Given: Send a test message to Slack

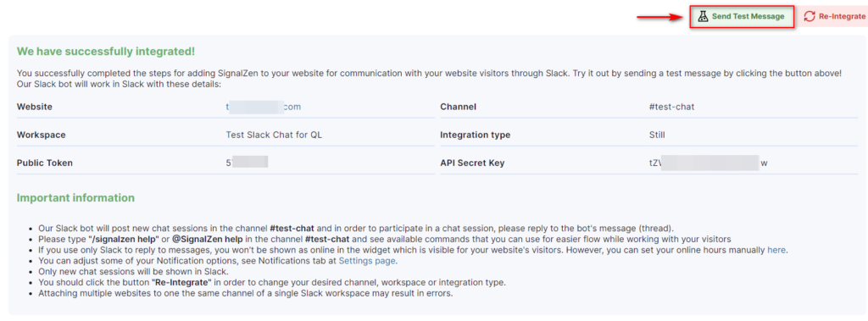Looking at the screenshot, I should pyautogui.click(x=743, y=17).
